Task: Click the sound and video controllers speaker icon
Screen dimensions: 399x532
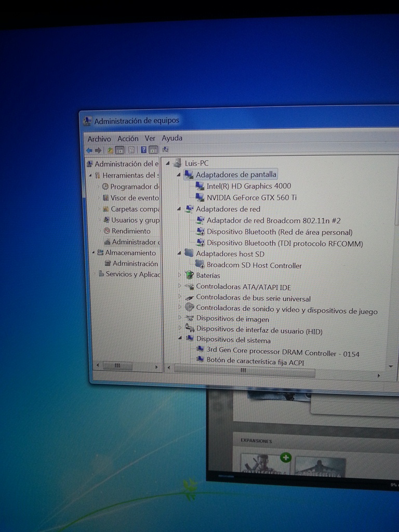Action: pyautogui.click(x=189, y=308)
